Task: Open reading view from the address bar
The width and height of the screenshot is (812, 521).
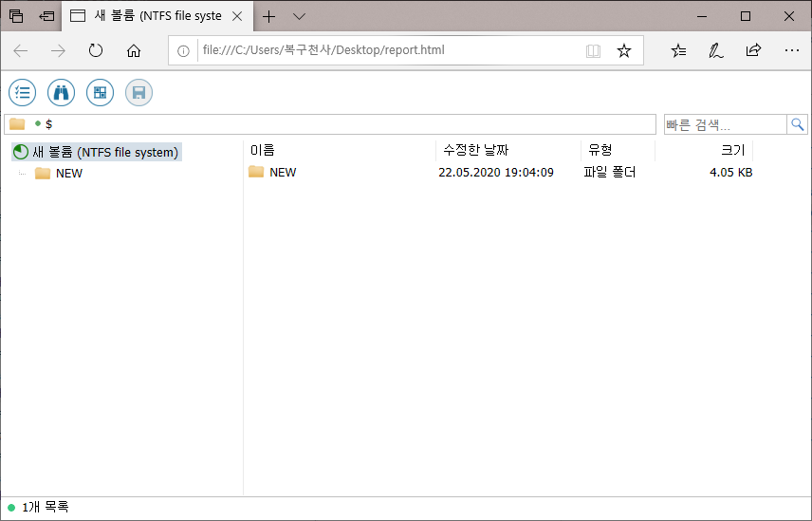Action: (x=593, y=51)
